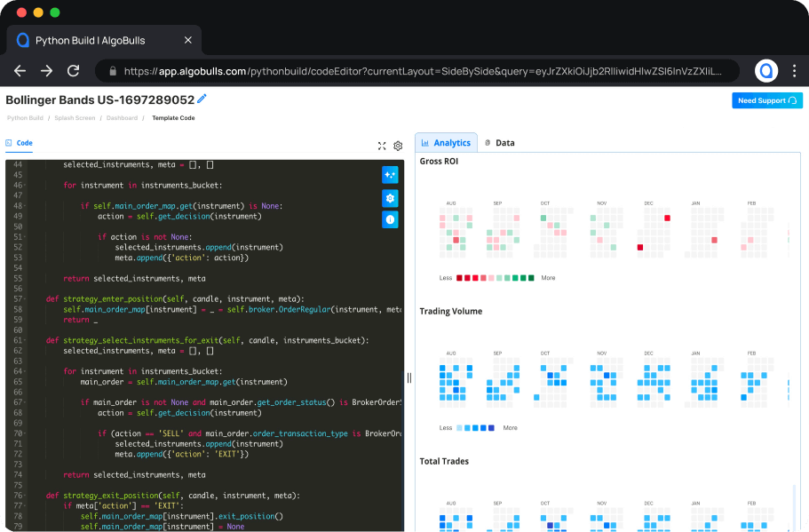Click the address bar URL
809x532 pixels.
(x=423, y=71)
